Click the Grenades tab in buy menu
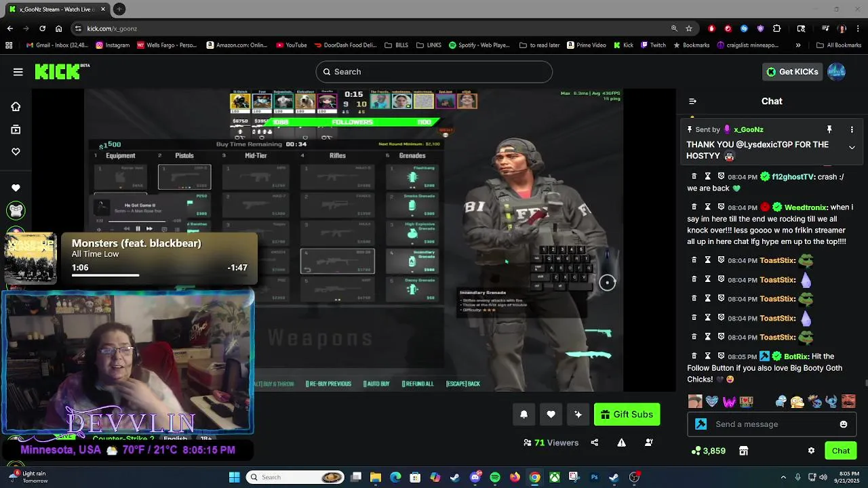868x488 pixels. (x=412, y=156)
